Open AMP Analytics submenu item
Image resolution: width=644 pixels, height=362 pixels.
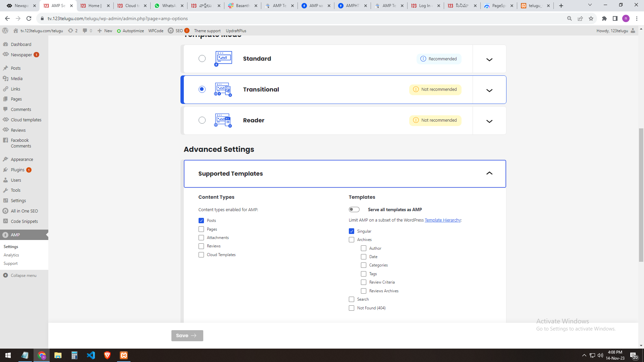[x=11, y=255]
